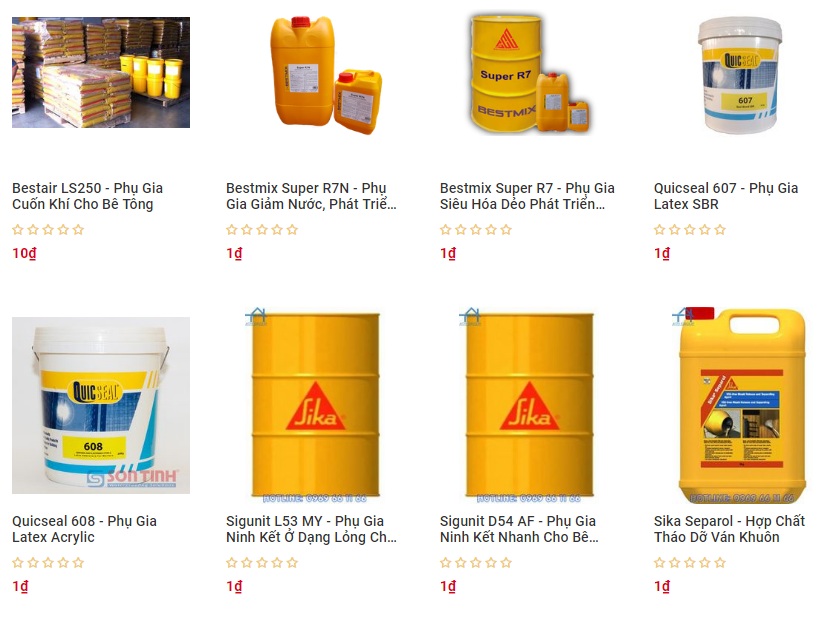This screenshot has height=625, width=821.
Task: Click Bestmix Super R7 product title
Action: (527, 196)
